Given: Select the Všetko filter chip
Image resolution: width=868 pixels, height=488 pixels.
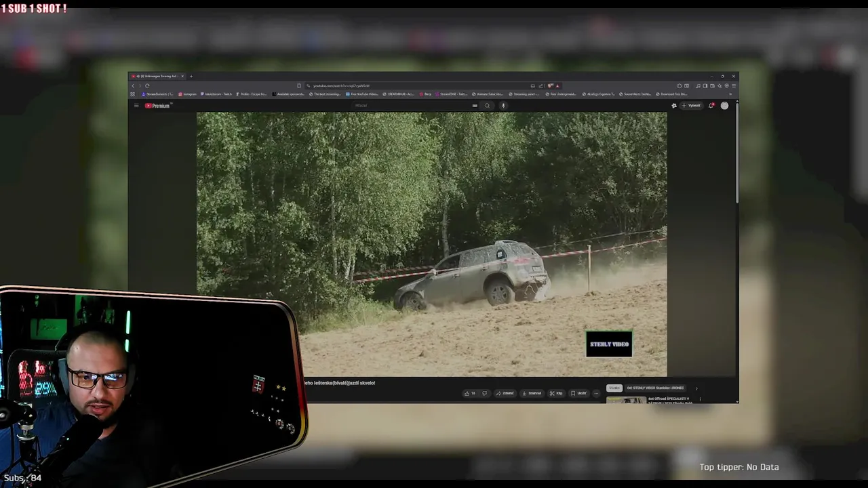Looking at the screenshot, I should point(614,388).
